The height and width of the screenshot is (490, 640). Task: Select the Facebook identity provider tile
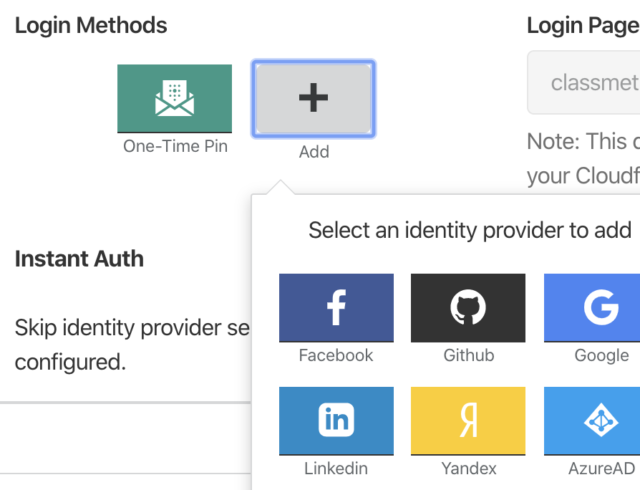(336, 308)
